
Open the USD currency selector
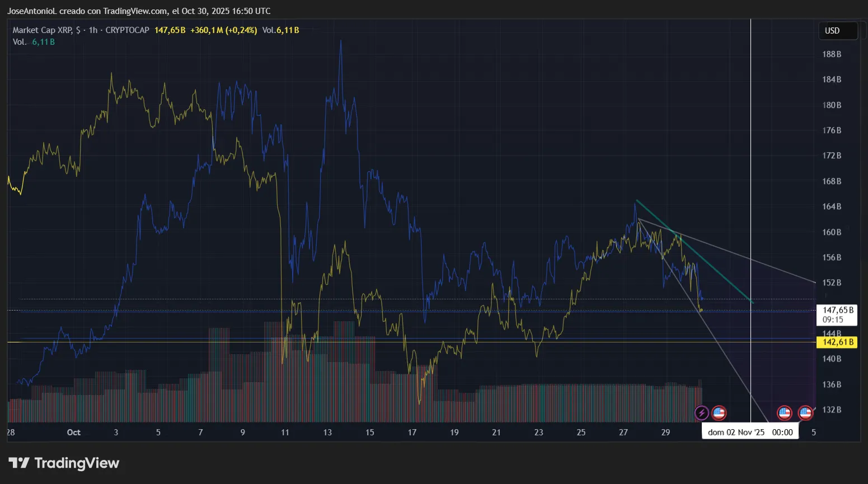point(838,31)
